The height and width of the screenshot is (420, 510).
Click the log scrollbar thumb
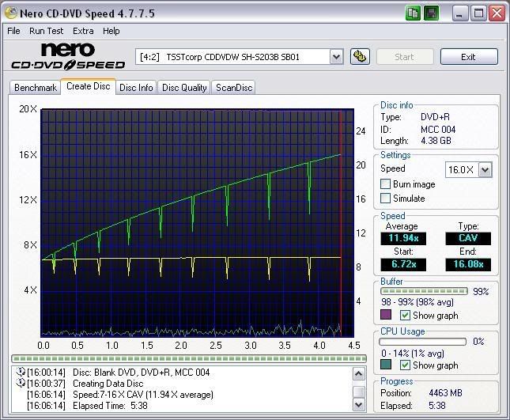pos(358,392)
